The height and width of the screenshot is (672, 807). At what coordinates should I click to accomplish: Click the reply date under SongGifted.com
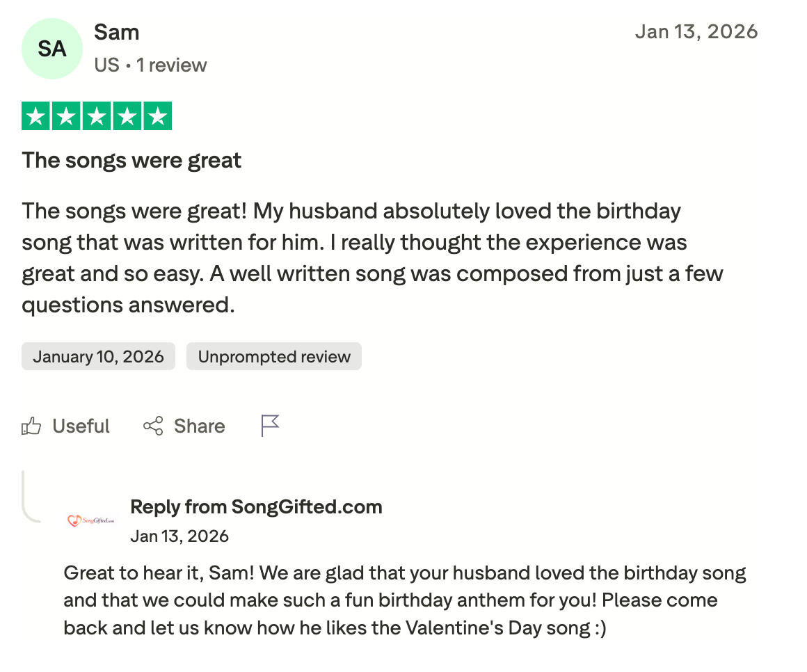point(179,536)
